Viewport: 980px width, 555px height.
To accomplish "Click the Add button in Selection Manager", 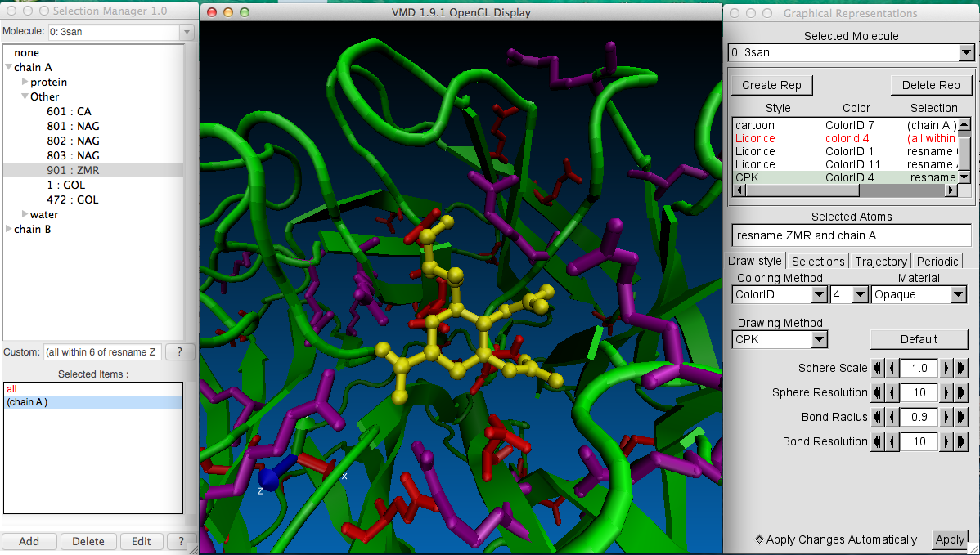I will 29,541.
